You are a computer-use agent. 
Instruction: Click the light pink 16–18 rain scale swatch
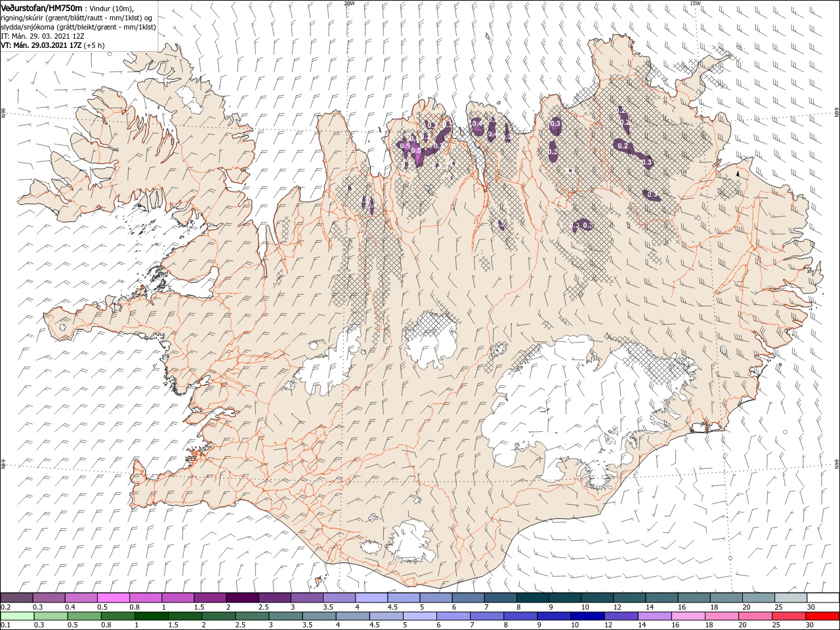click(x=689, y=616)
